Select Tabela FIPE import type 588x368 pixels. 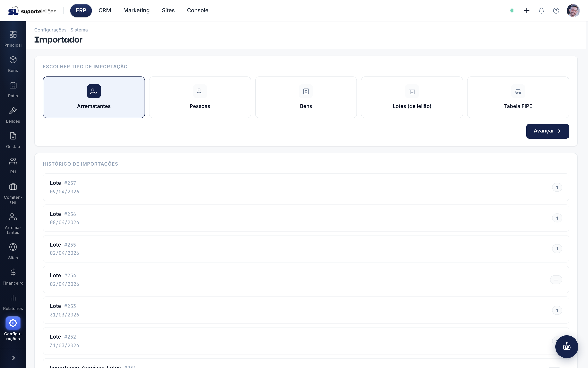[518, 97]
